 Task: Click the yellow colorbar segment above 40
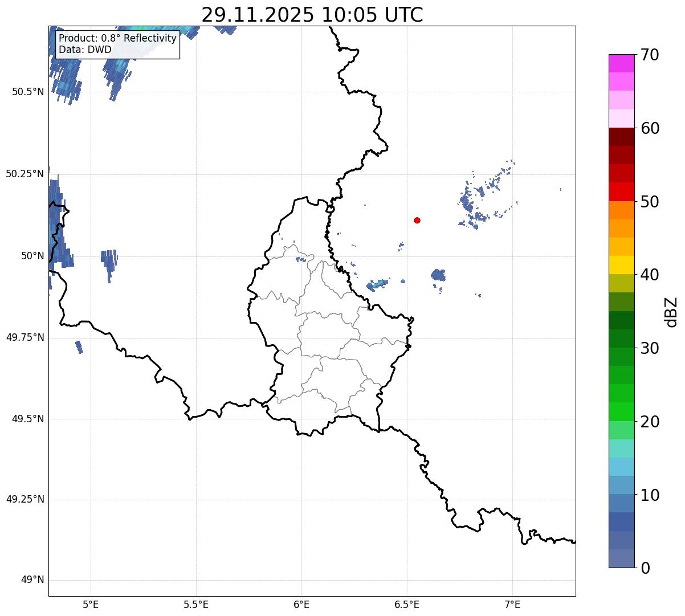622,265
